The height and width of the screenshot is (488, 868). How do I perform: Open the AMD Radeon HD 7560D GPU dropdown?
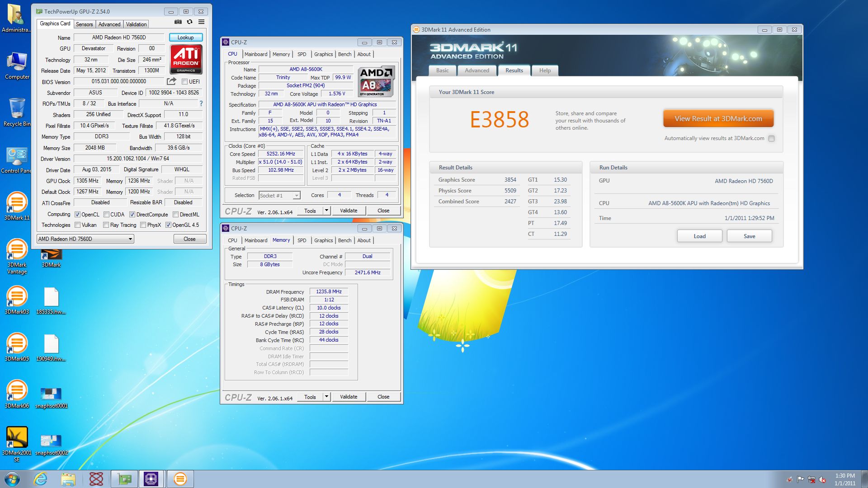coord(85,239)
